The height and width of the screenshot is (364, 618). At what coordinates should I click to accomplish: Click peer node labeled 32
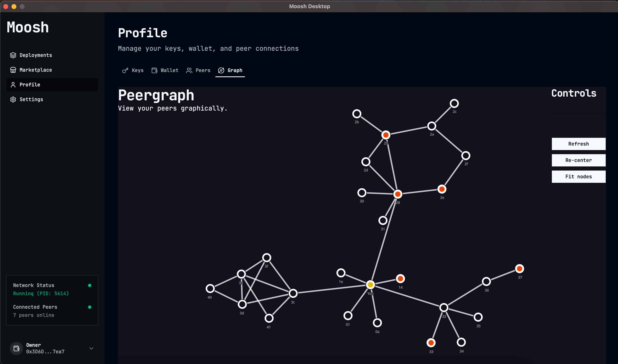point(444,307)
